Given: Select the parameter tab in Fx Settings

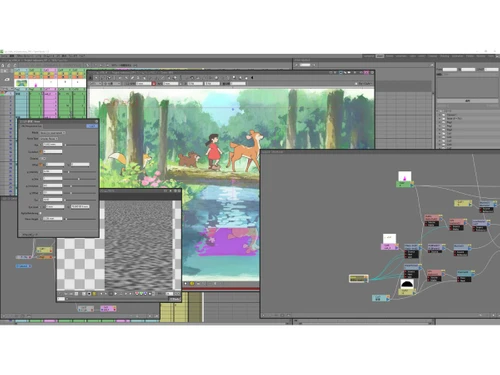Looking at the screenshot, I should (x=31, y=126).
